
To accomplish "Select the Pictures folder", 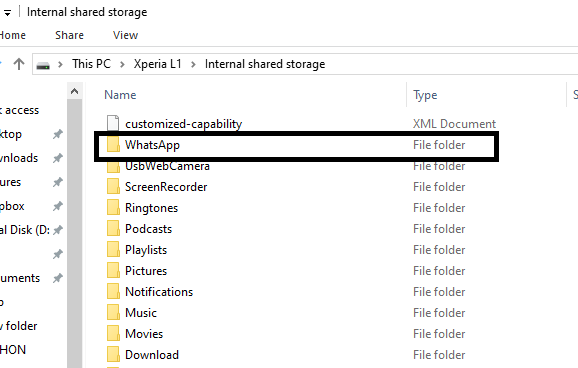I will click(x=146, y=271).
